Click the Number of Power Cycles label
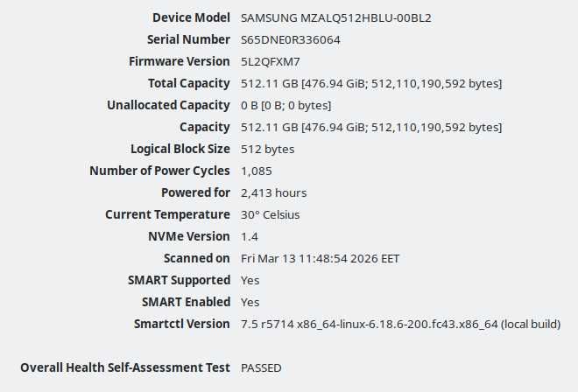Screen dimensions: 578x392 click(x=159, y=171)
